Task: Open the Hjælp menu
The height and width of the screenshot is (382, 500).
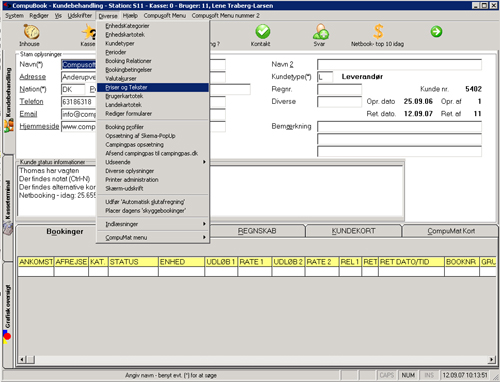Action: 130,16
